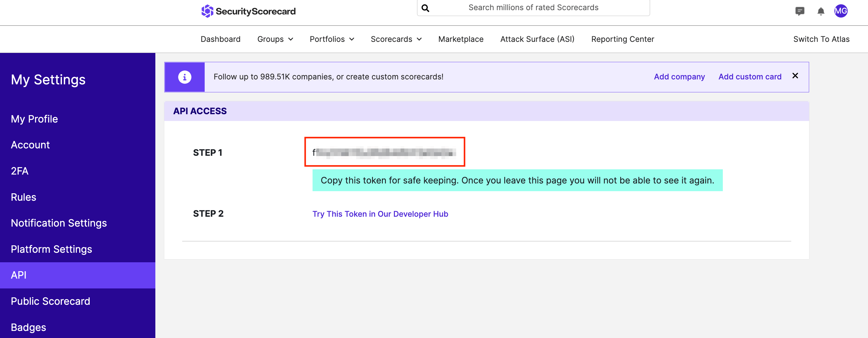The height and width of the screenshot is (338, 868).
Task: Click the Add company link
Action: (x=679, y=76)
